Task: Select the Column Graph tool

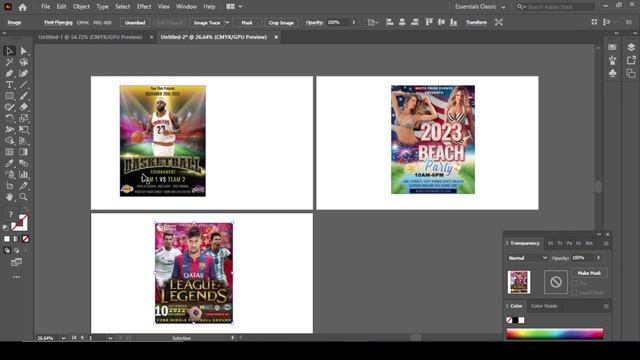Action: pyautogui.click(x=24, y=175)
